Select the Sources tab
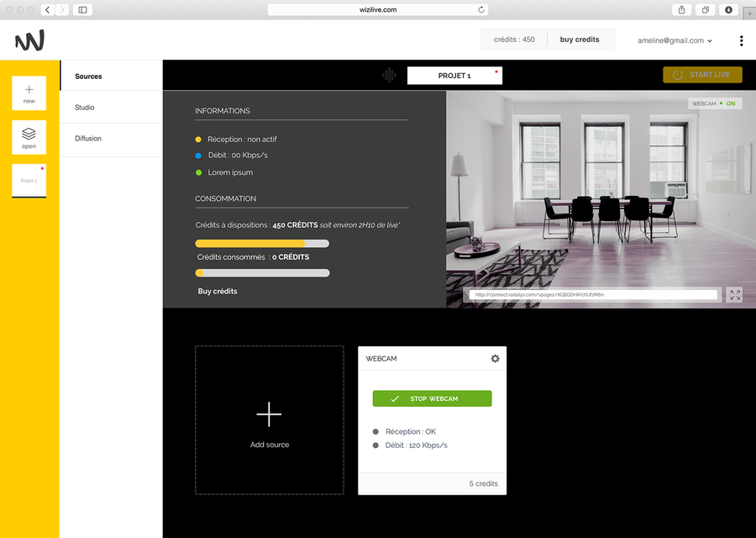Image resolution: width=756 pixels, height=538 pixels. [x=88, y=76]
